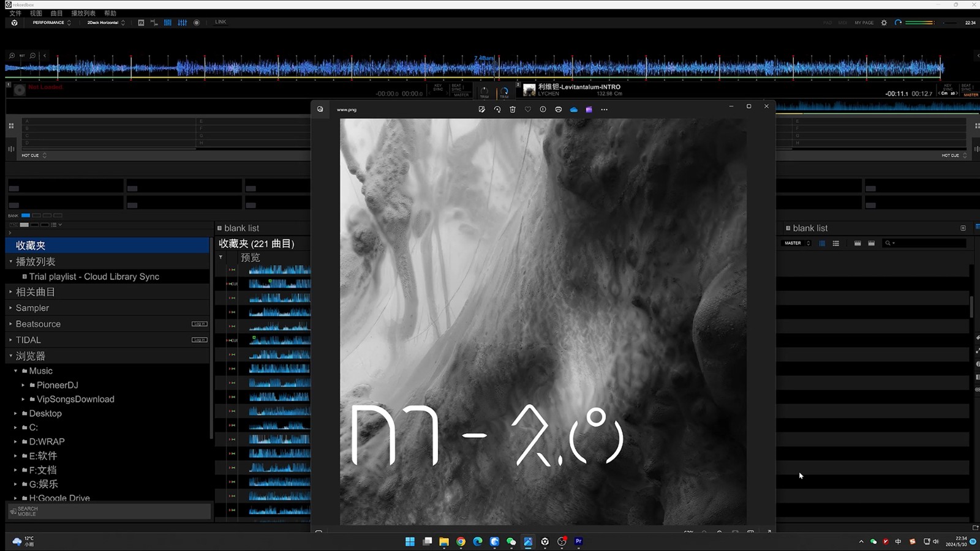Click Beatsource Log in button
The height and width of the screenshot is (551, 980).
(199, 324)
